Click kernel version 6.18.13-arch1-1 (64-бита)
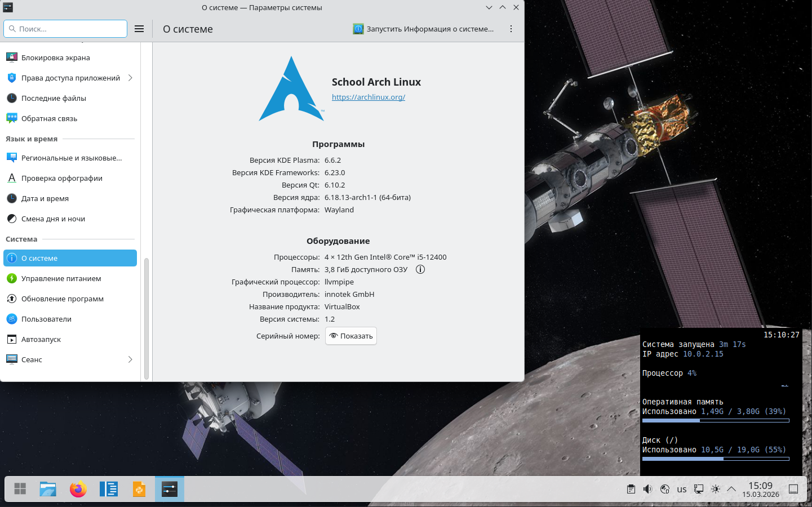 [367, 197]
